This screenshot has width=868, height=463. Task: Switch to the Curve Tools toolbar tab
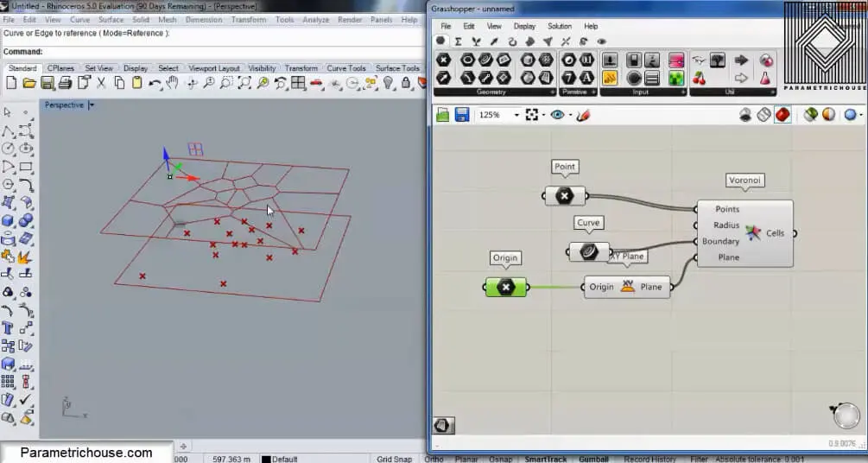coord(346,68)
